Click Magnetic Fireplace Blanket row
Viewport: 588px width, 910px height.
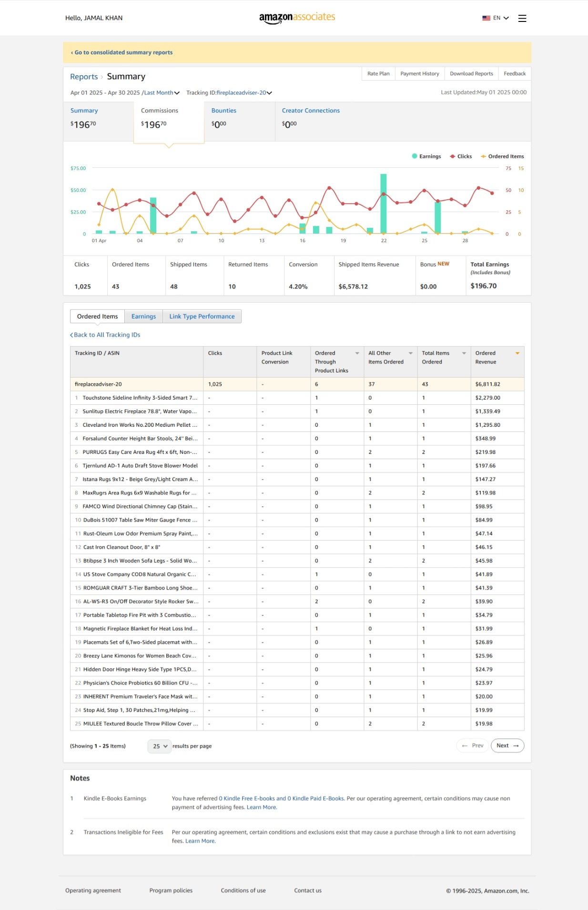point(297,629)
